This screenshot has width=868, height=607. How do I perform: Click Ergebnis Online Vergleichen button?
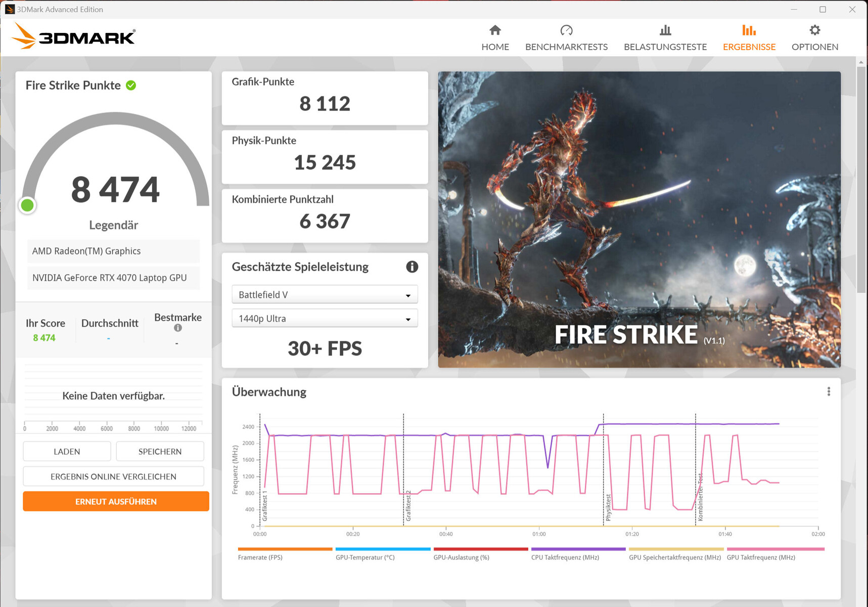113,476
